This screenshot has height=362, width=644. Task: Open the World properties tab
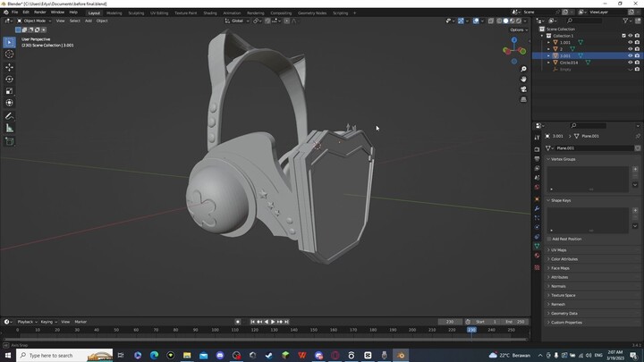(537, 187)
